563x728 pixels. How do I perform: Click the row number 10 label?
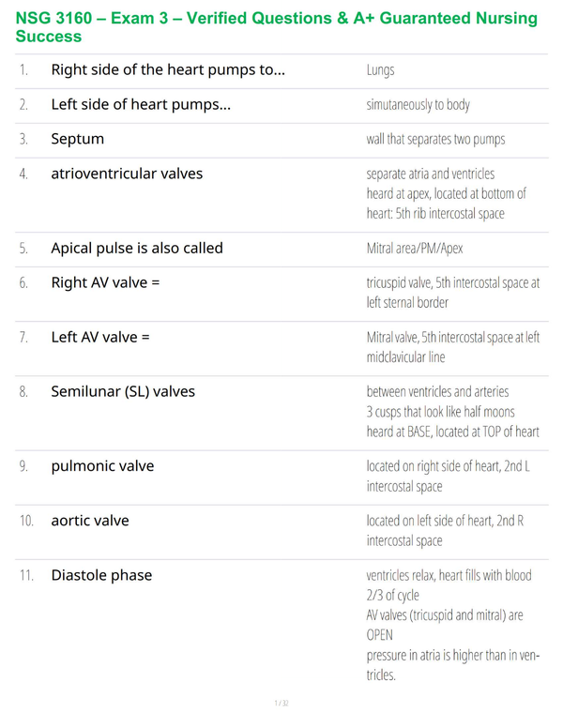pyautogui.click(x=26, y=521)
